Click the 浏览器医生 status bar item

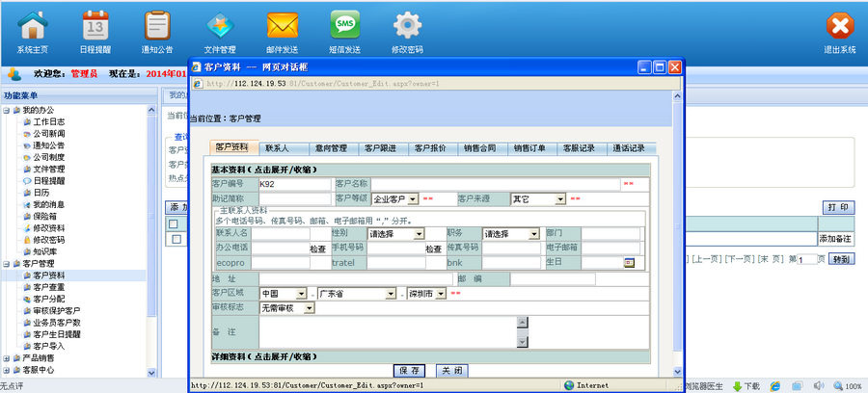(705, 386)
